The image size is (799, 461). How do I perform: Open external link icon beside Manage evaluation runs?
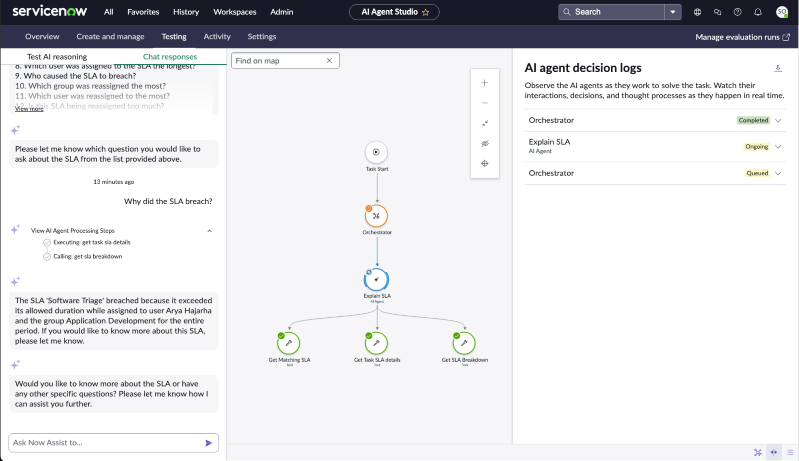click(786, 37)
